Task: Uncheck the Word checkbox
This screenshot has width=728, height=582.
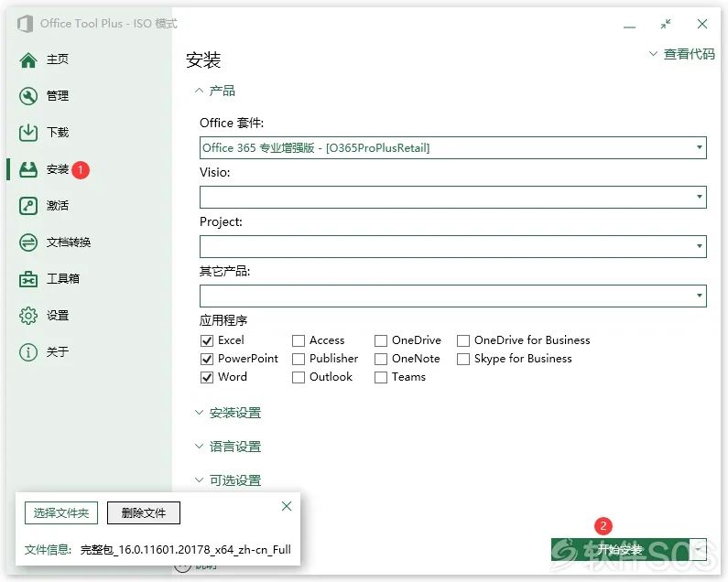Action: click(x=207, y=377)
